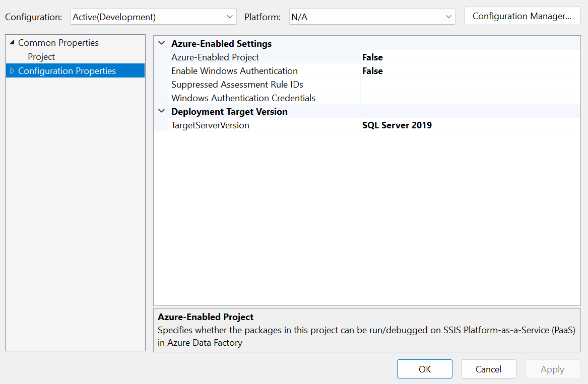The width and height of the screenshot is (588, 384).
Task: Click the Enable Windows Authentication False value
Action: click(x=372, y=71)
